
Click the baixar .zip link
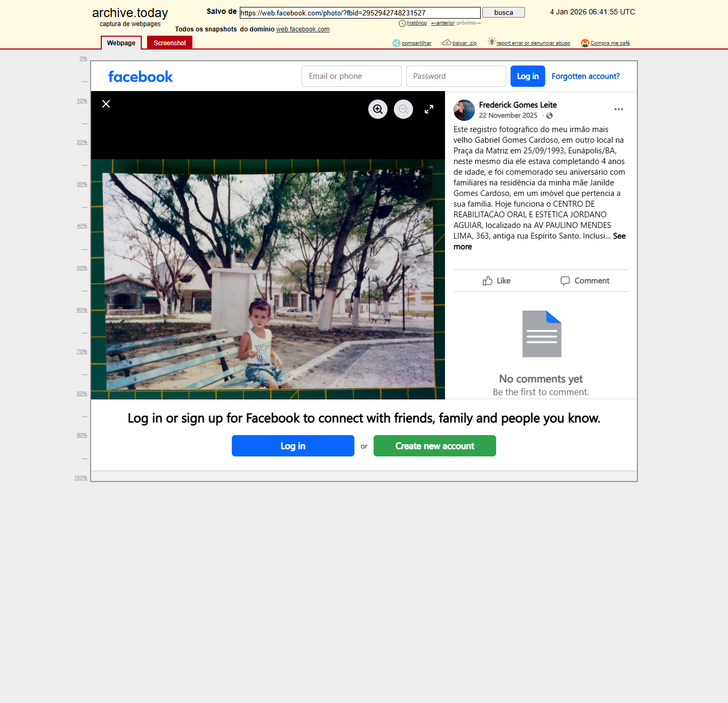tap(465, 43)
